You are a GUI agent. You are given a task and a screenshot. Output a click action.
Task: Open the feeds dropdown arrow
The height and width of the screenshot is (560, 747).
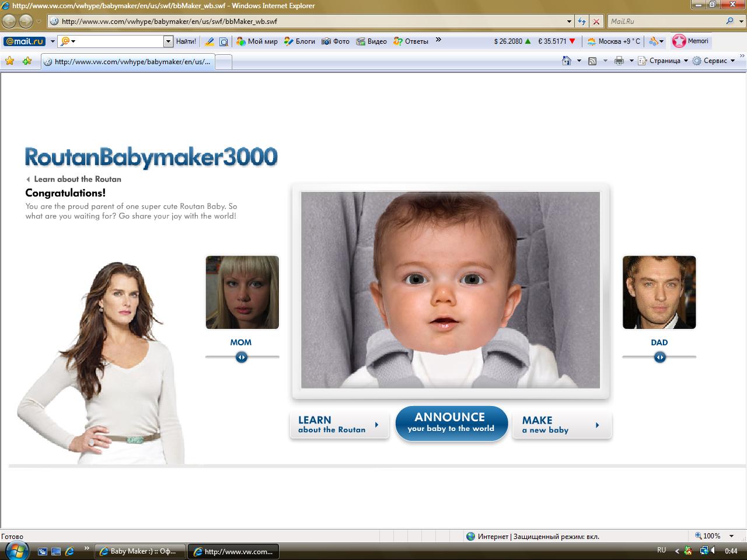tap(605, 61)
